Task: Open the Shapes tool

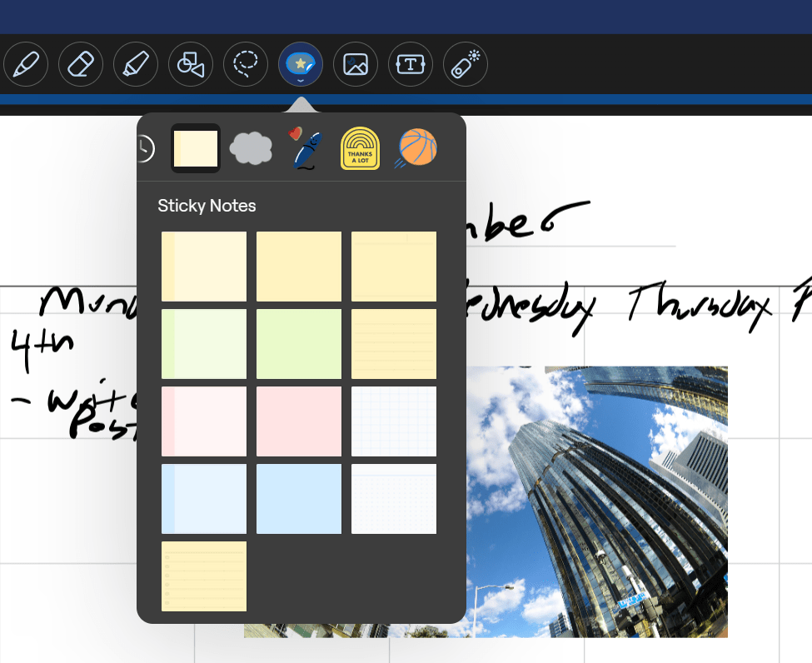Action: (191, 64)
